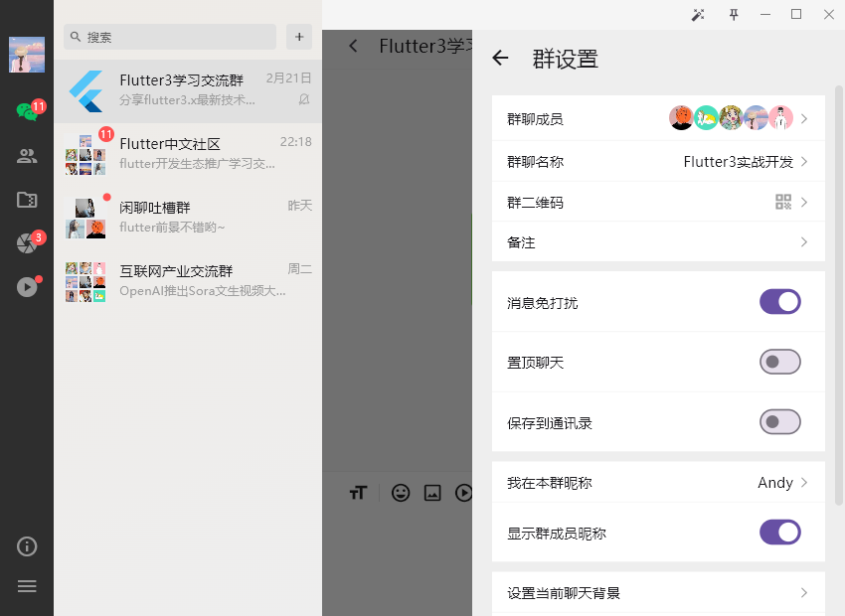
Task: Open 互联网产业交流群 conversation
Action: 188,281
